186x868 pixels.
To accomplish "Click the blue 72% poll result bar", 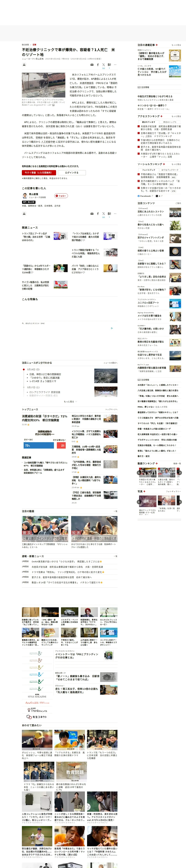I will (x=39, y=445).
